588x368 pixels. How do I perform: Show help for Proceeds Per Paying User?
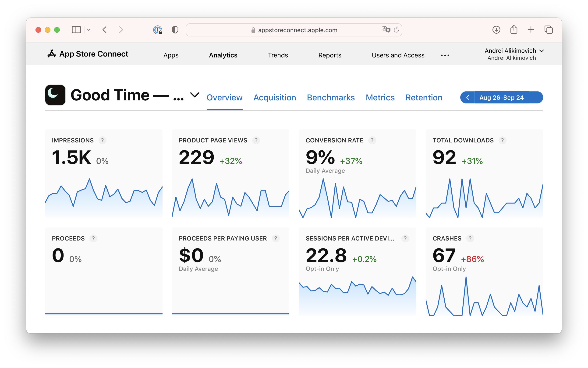click(276, 238)
